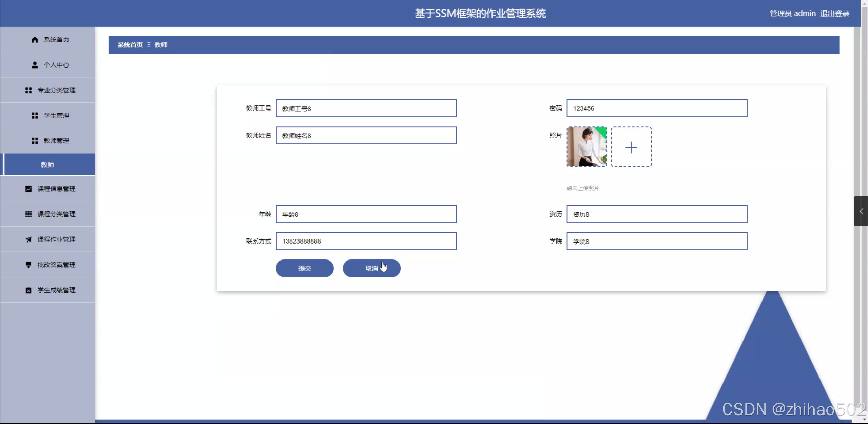Open the collapsed right-edge side panel arrow
The image size is (868, 424).
point(861,211)
